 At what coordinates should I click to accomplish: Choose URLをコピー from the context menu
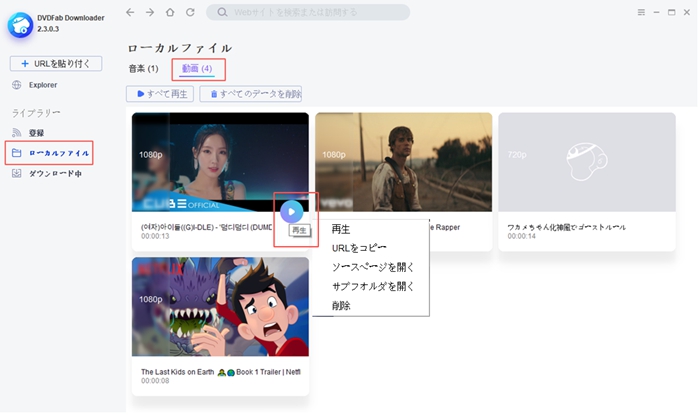[359, 248]
